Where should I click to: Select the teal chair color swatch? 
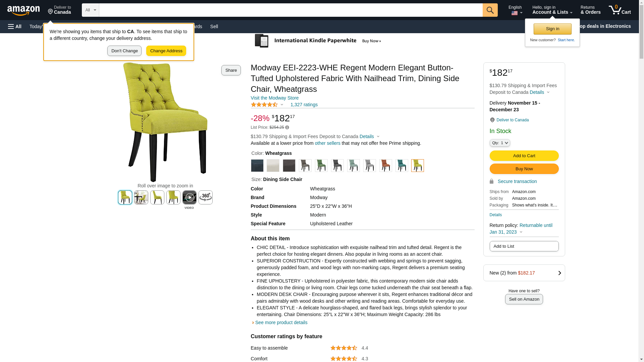point(401,166)
